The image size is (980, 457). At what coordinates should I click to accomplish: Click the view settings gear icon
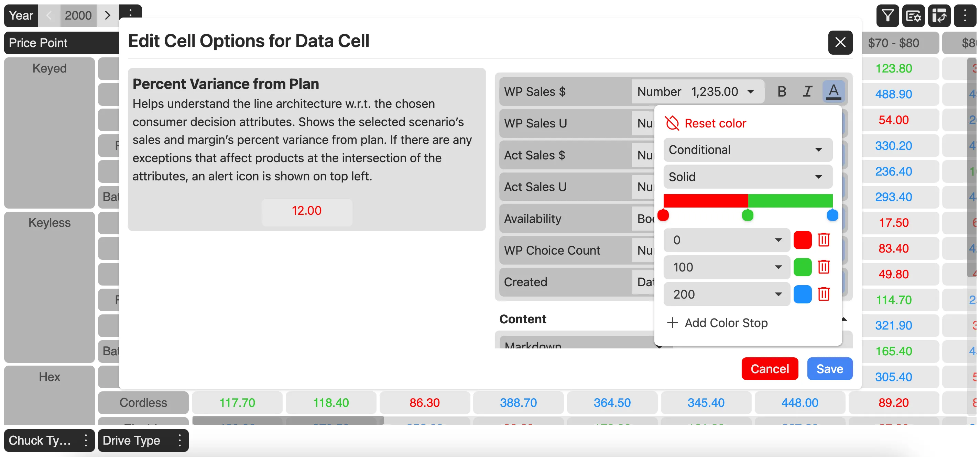(914, 15)
